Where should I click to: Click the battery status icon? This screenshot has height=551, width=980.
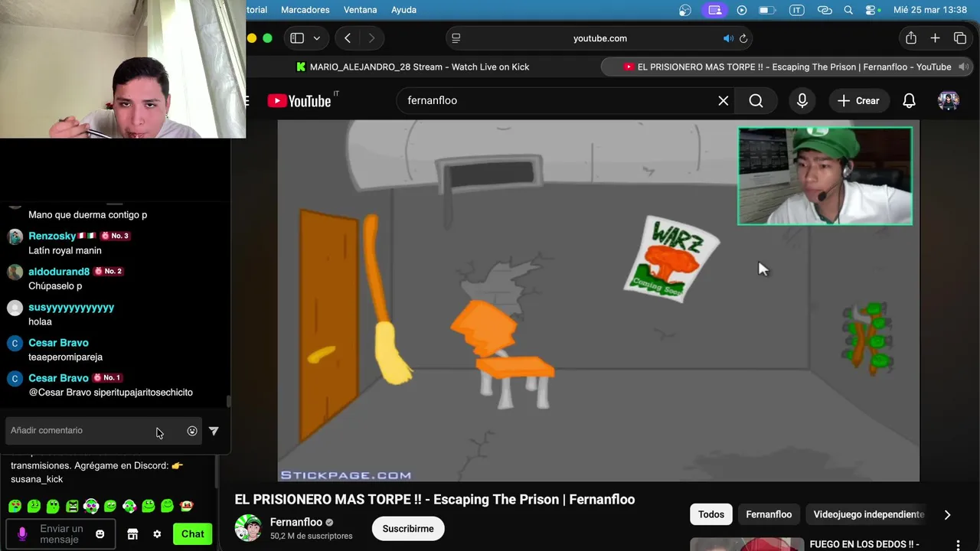[766, 10]
